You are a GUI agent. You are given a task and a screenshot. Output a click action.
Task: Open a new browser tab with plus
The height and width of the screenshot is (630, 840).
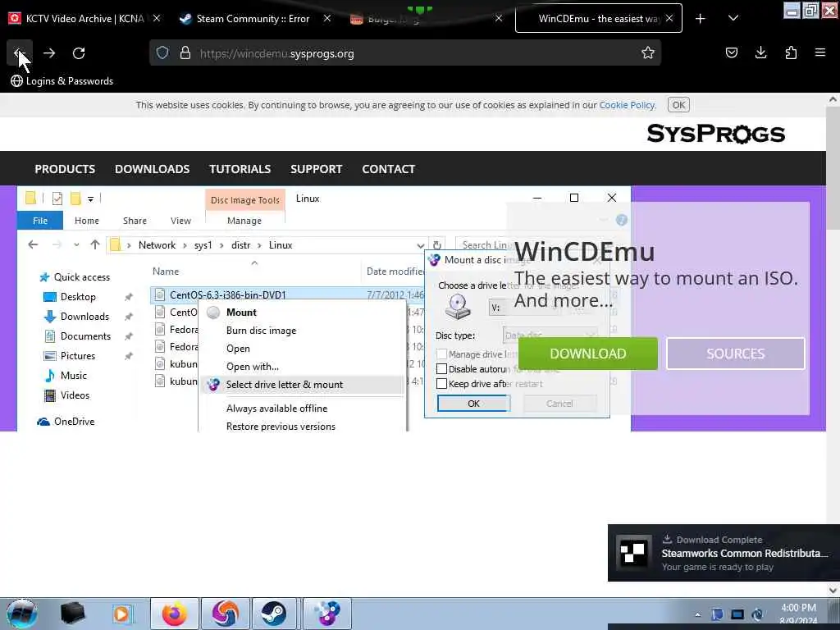pyautogui.click(x=701, y=19)
